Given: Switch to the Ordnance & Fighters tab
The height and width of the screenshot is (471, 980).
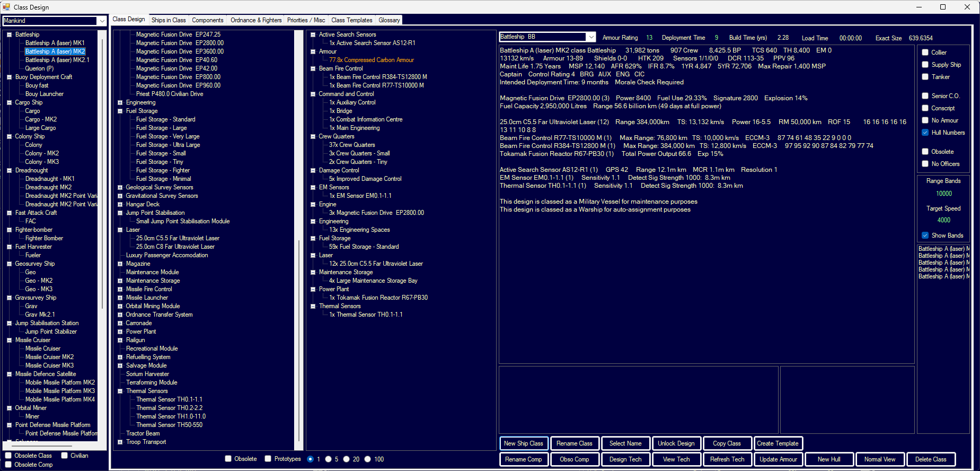Looking at the screenshot, I should [x=256, y=20].
